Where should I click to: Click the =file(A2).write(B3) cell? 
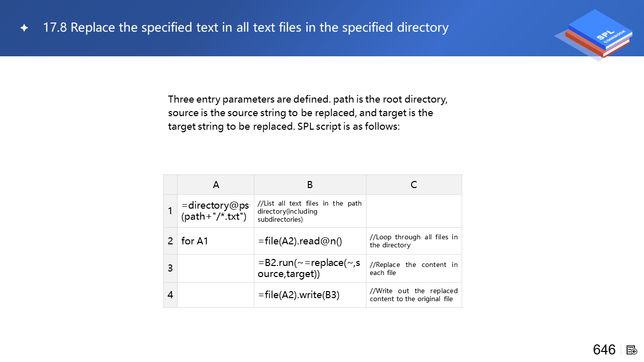click(x=299, y=295)
